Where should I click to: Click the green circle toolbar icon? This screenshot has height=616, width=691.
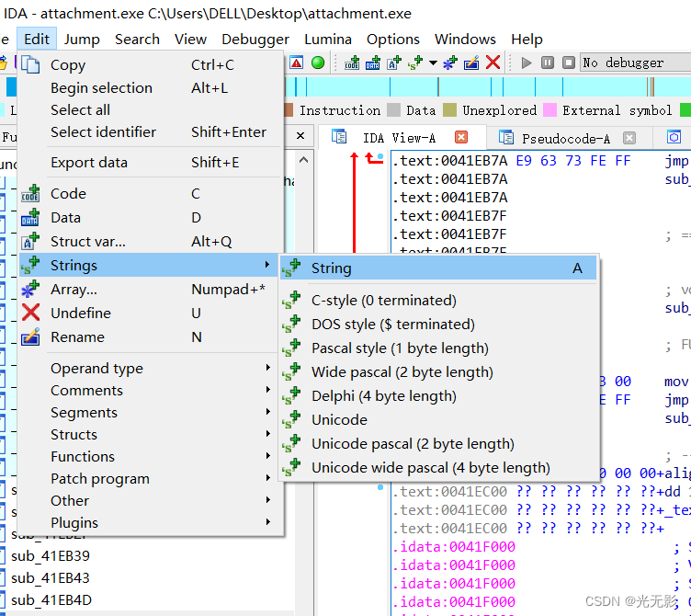317,63
